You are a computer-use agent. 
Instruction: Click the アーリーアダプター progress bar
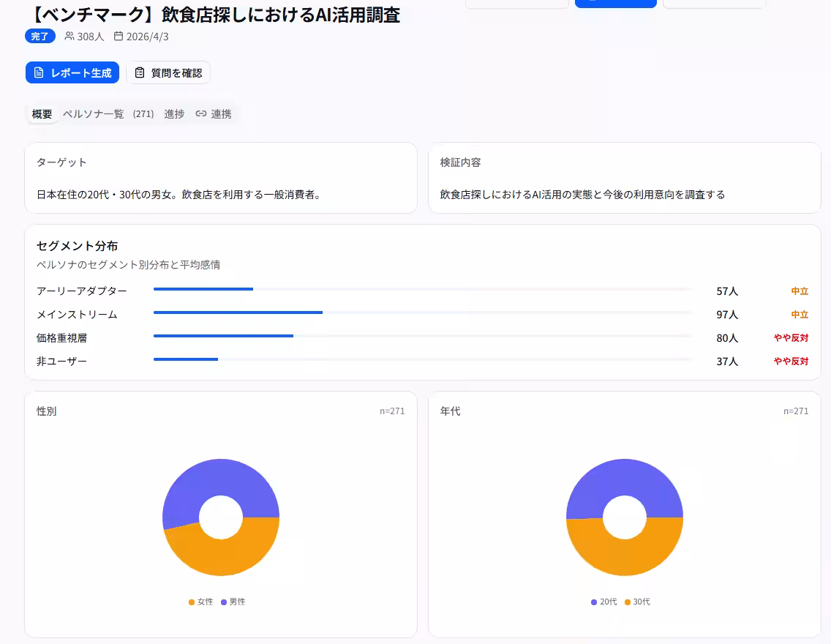click(422, 289)
